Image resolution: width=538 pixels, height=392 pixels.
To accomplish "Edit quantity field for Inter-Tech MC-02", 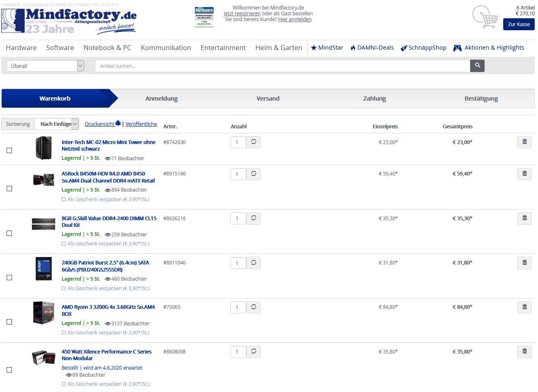I will pyautogui.click(x=238, y=142).
